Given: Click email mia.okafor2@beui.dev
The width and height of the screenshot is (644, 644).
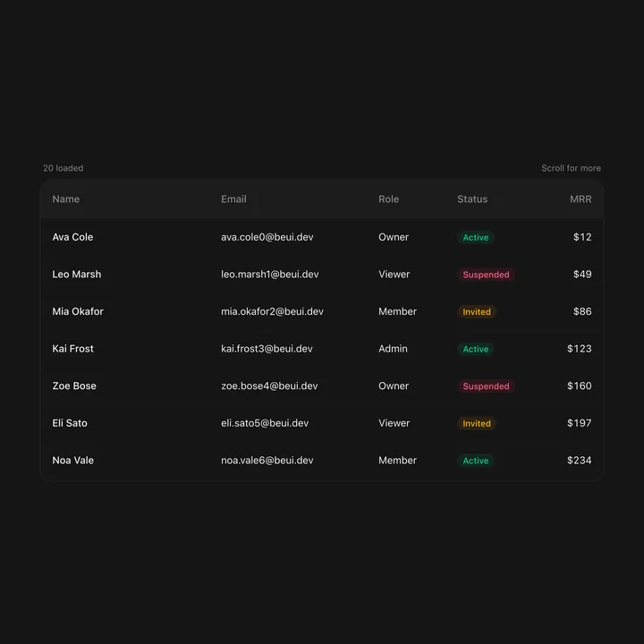Looking at the screenshot, I should tap(272, 311).
